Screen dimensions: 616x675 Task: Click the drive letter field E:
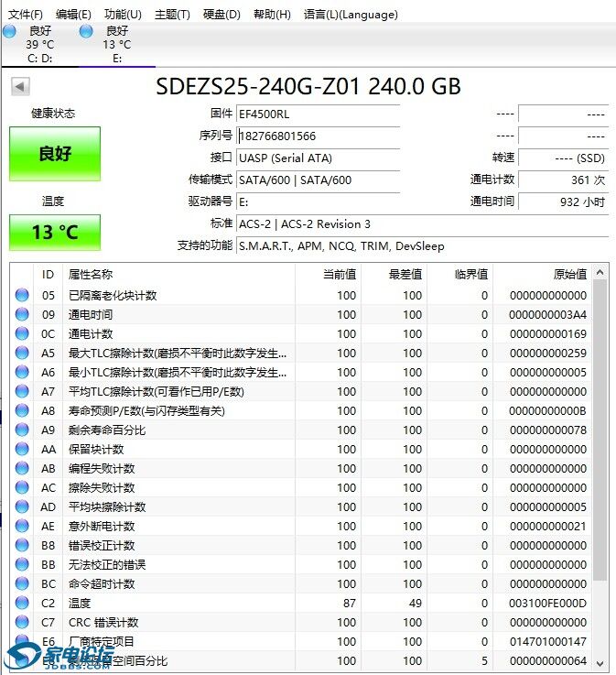[319, 202]
